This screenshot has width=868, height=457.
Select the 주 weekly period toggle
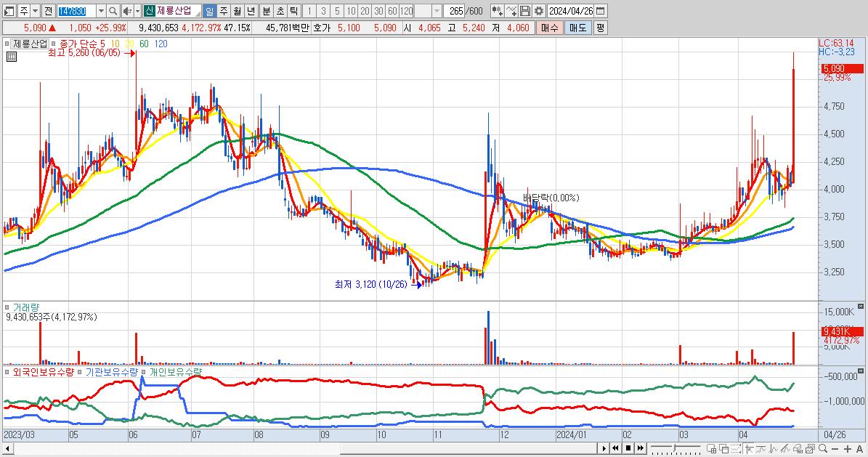click(x=223, y=10)
